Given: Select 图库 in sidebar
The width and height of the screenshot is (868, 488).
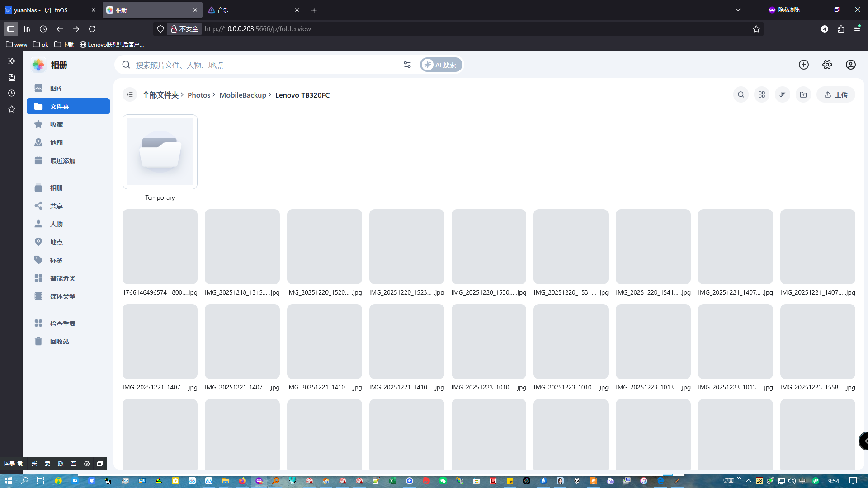Looking at the screenshot, I should coord(57,89).
